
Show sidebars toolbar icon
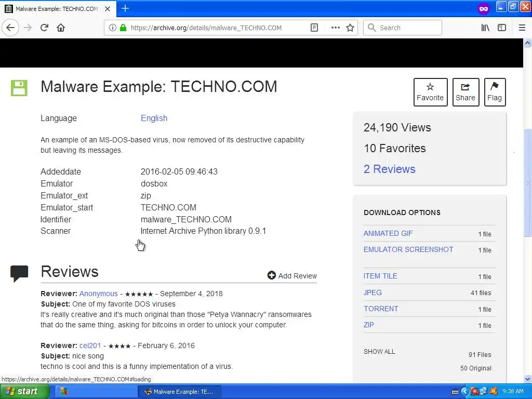(502, 28)
